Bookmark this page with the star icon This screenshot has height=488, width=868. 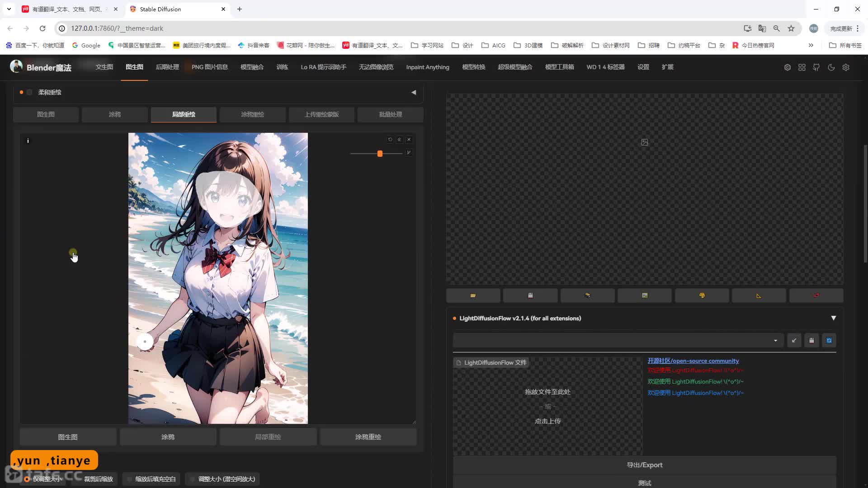791,28
